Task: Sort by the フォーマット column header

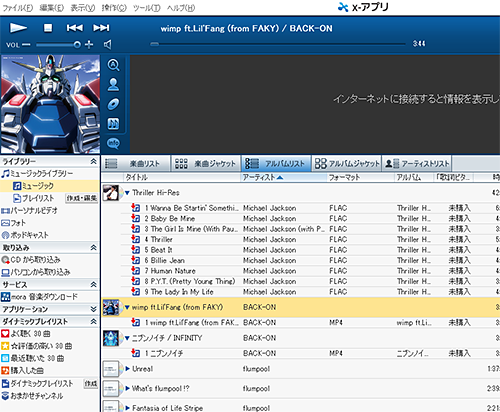Action: pyautogui.click(x=361, y=177)
